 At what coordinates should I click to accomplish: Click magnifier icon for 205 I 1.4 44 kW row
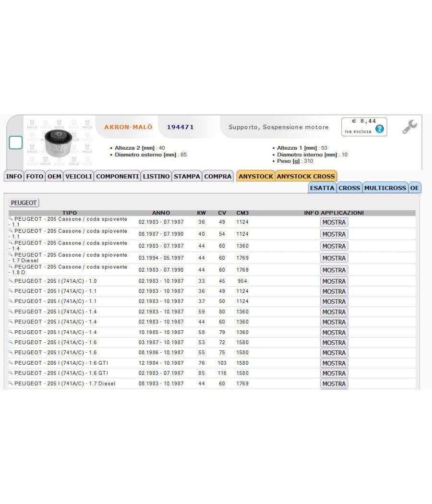(x=11, y=321)
